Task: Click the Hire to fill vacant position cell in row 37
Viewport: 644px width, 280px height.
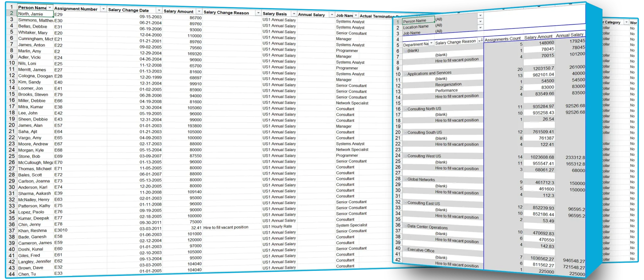Action: point(226,227)
